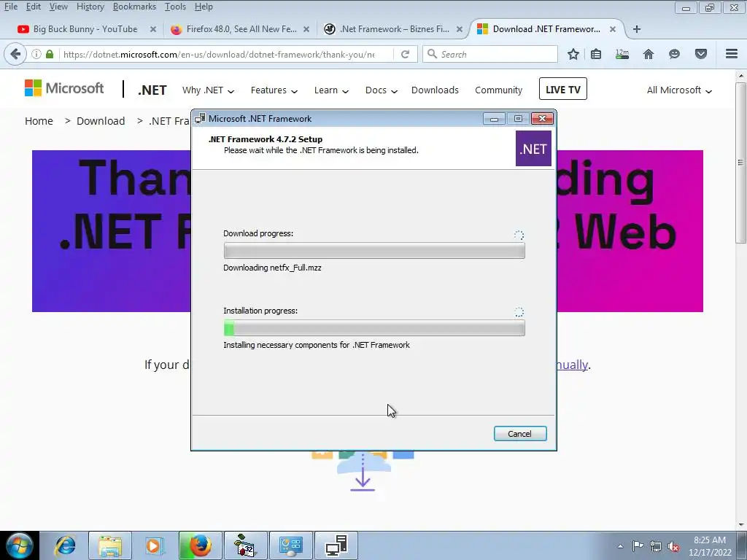Click the Installation progress bar

pyautogui.click(x=374, y=327)
